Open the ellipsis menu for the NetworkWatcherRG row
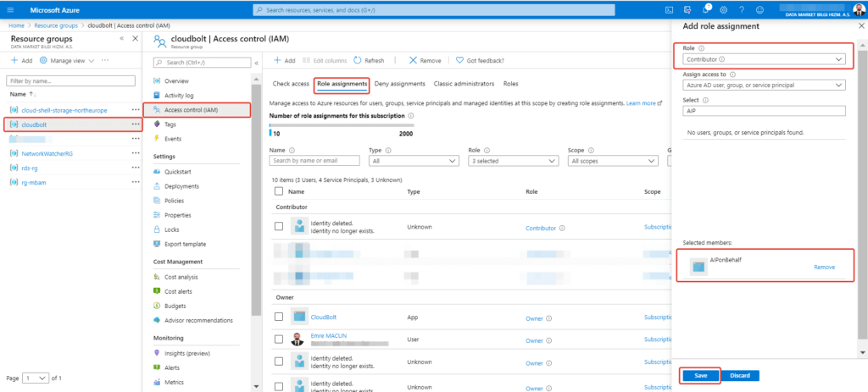The width and height of the screenshot is (868, 392). pyautogui.click(x=136, y=153)
